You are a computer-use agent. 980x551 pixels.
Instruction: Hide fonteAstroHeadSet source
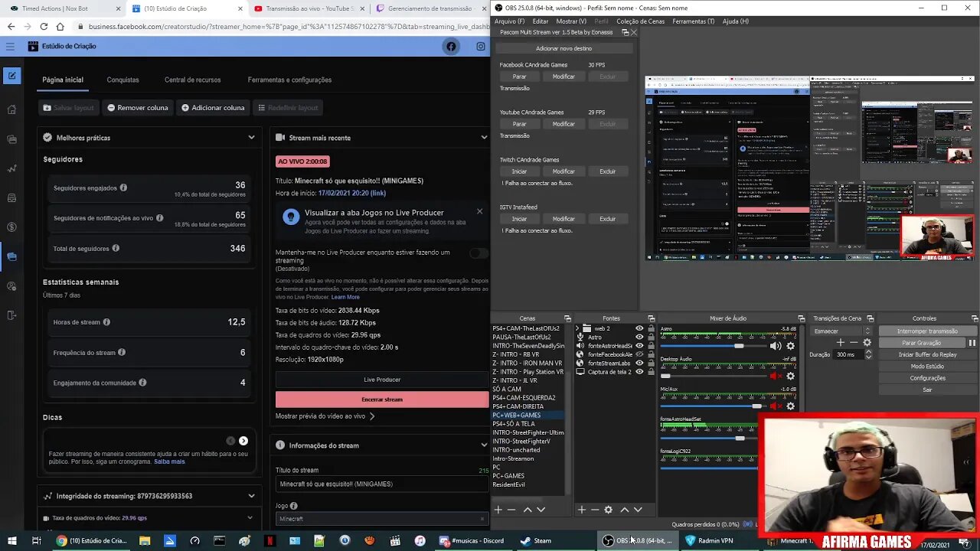pos(639,346)
